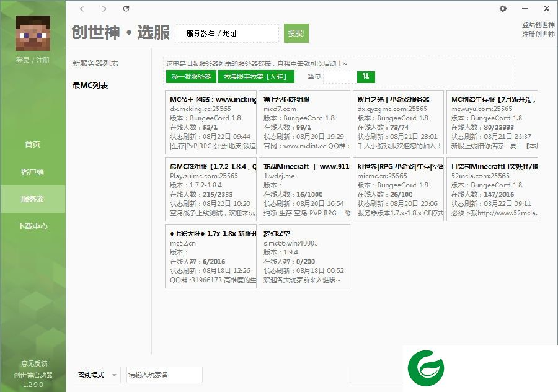Click 登陆创世神 link
This screenshot has height=392, width=558.
[538, 25]
